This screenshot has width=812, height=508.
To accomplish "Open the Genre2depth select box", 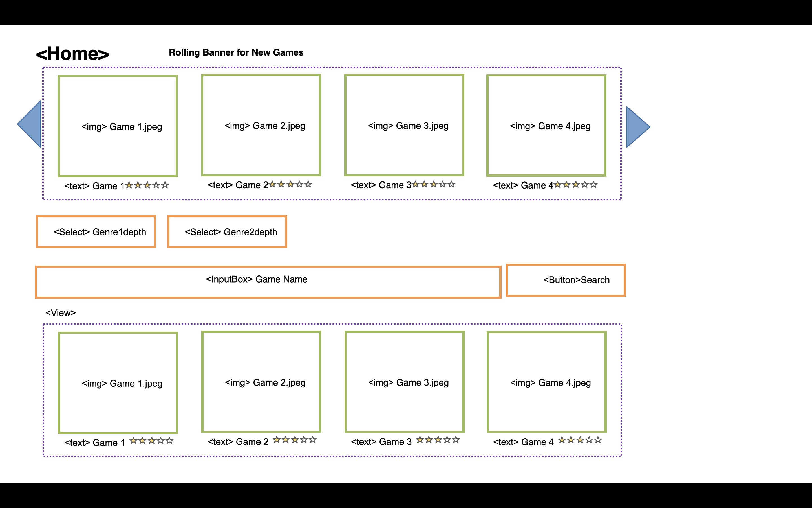I will 227,232.
